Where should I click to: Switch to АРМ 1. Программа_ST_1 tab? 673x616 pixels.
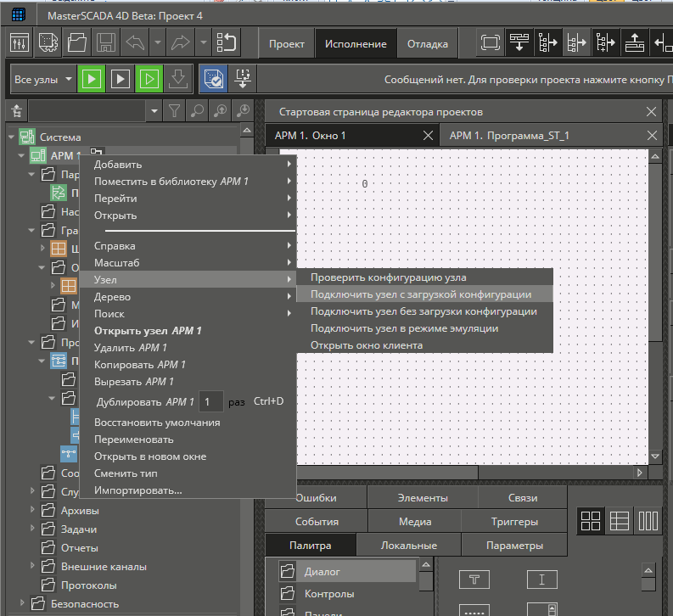point(509,136)
